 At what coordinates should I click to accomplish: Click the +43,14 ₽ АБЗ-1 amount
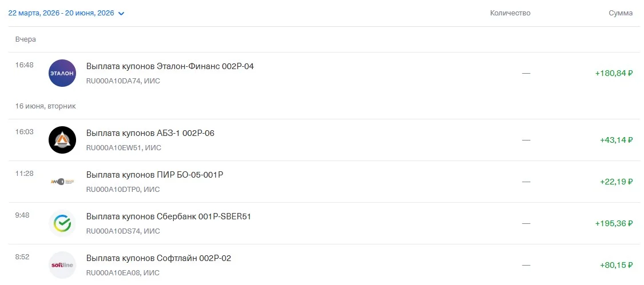pos(617,141)
